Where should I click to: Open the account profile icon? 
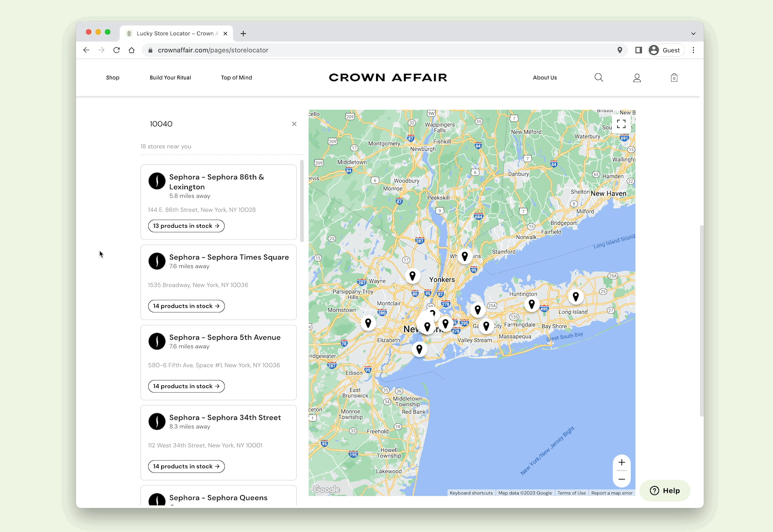[x=637, y=78]
